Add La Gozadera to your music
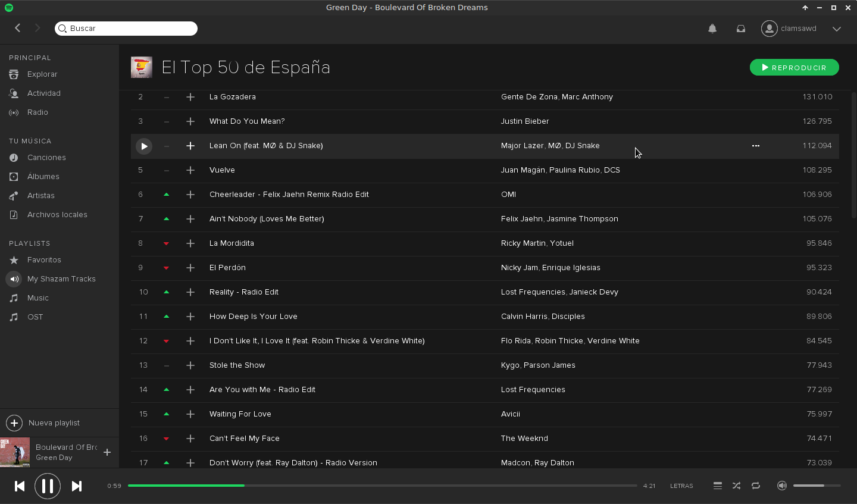The width and height of the screenshot is (857, 504). (190, 97)
